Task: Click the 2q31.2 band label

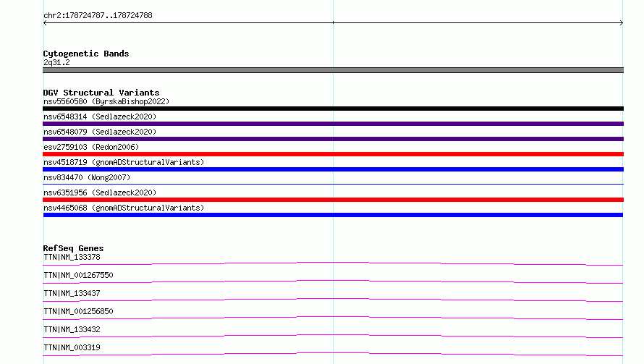Action: click(56, 62)
